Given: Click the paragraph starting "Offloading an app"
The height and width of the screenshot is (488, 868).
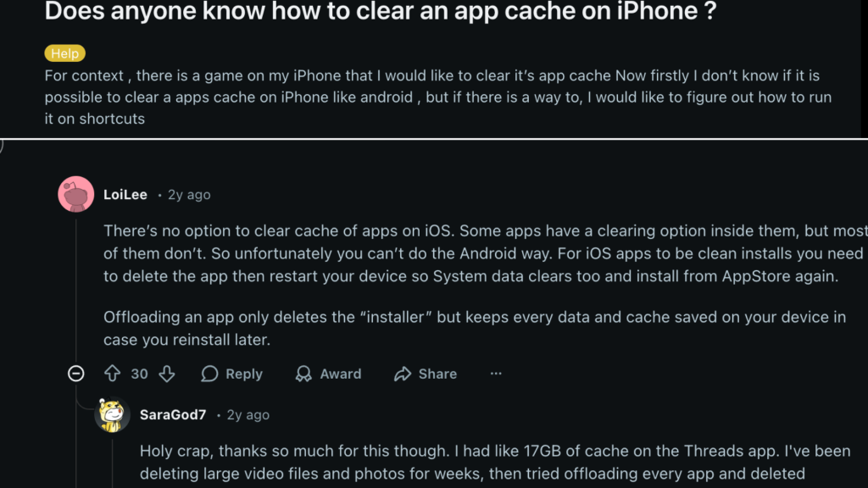Looking at the screenshot, I should point(475,327).
